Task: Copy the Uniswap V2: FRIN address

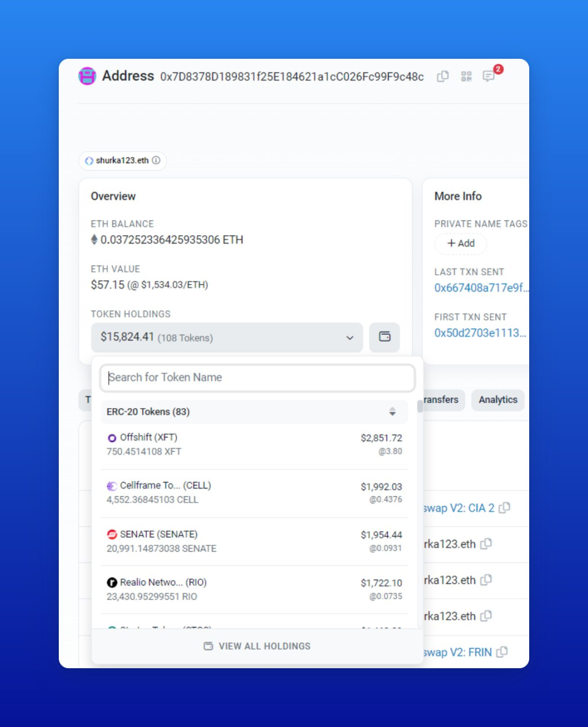Action: (502, 652)
